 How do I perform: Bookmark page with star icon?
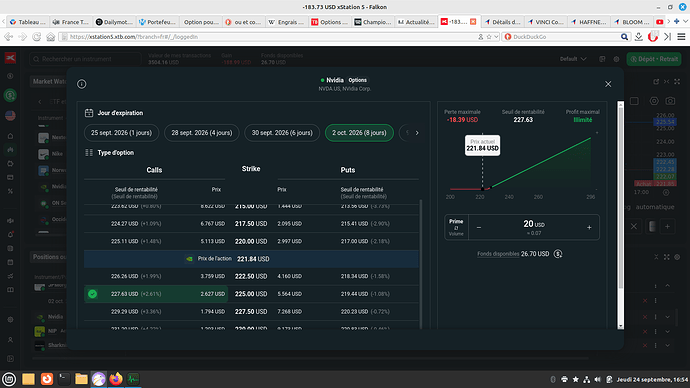489,37
